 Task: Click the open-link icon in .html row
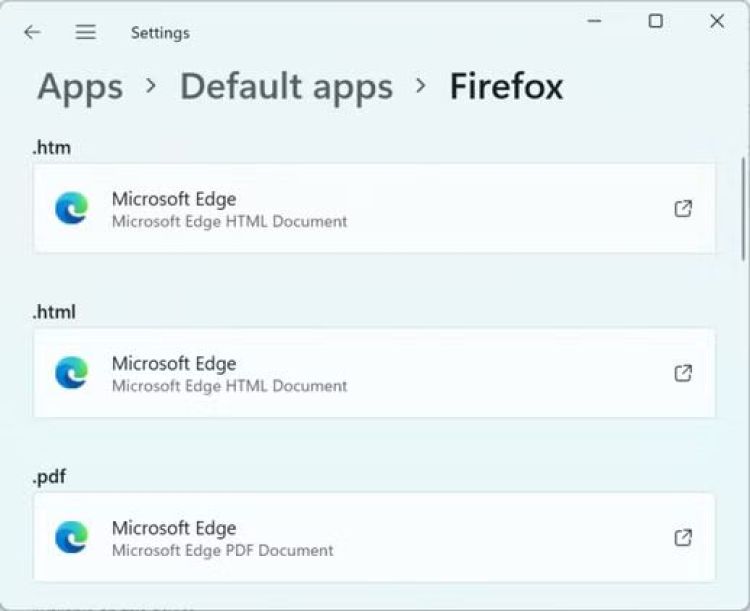pyautogui.click(x=683, y=373)
